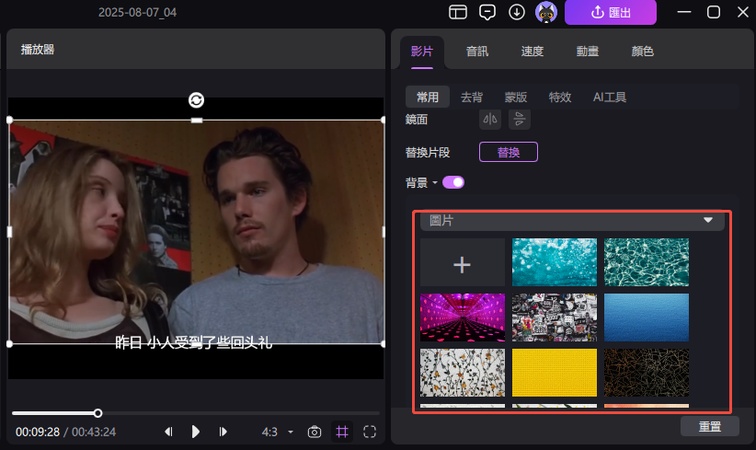The width and height of the screenshot is (756, 450).
Task: Choose the black-and-white sticker collage background
Action: [x=554, y=317]
